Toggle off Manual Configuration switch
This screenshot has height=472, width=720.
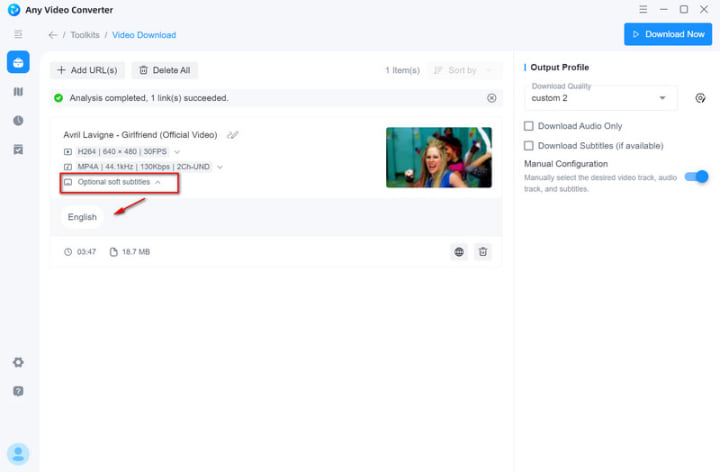(x=696, y=177)
